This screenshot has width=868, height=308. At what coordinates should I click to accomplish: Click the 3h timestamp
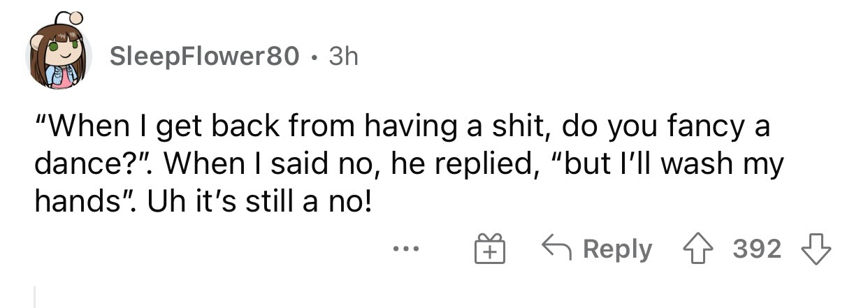342,57
